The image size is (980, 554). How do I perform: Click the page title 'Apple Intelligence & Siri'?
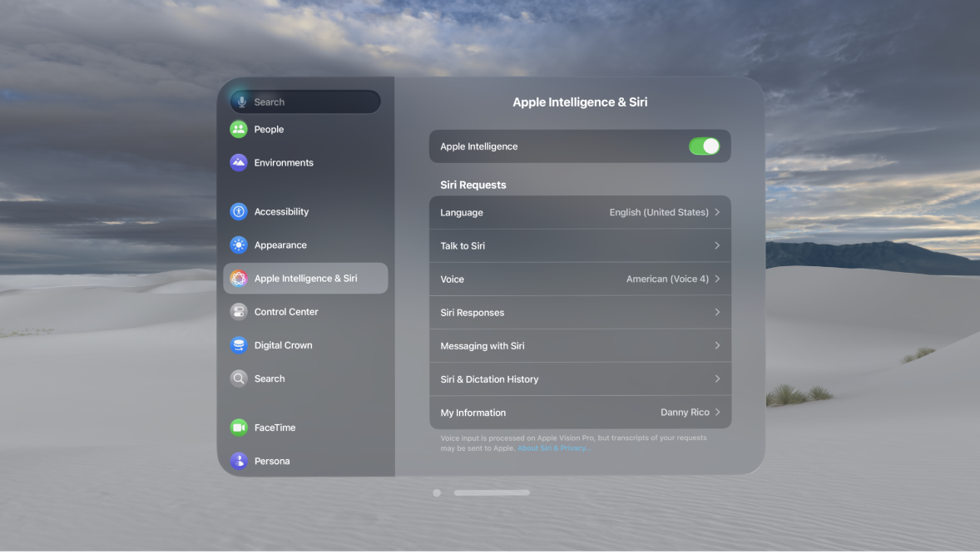click(x=580, y=102)
